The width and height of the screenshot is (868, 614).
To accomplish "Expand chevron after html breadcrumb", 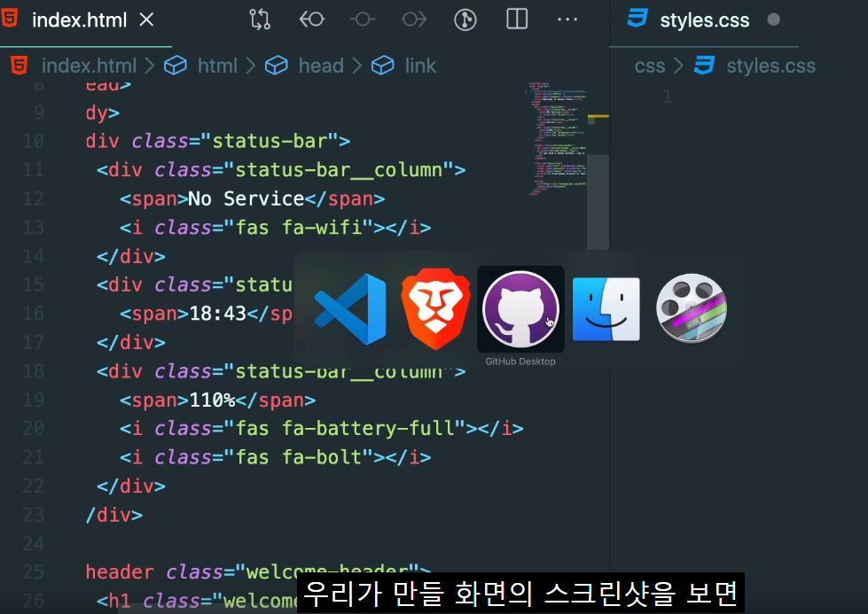I will coord(251,66).
